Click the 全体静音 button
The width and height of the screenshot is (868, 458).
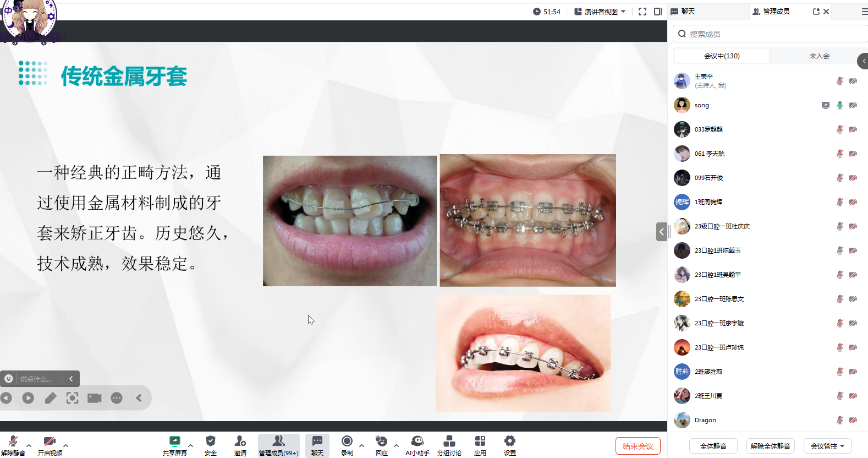point(713,446)
